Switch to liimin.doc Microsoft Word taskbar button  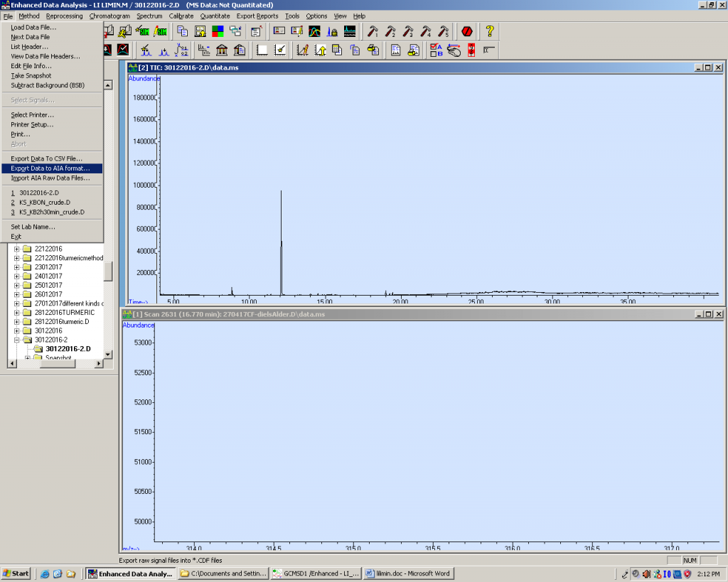tap(408, 573)
